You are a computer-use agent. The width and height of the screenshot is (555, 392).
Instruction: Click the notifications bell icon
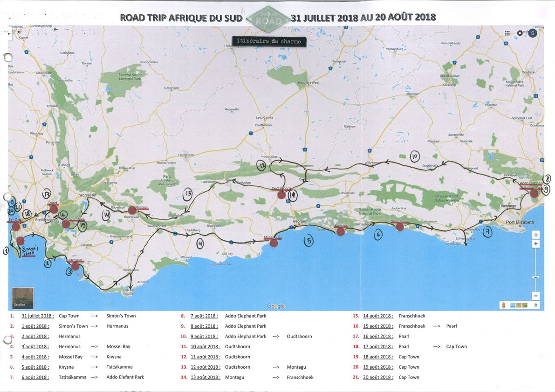tap(520, 33)
